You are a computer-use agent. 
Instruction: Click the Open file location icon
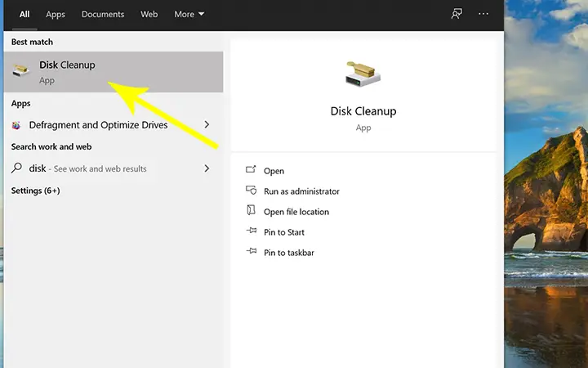251,210
